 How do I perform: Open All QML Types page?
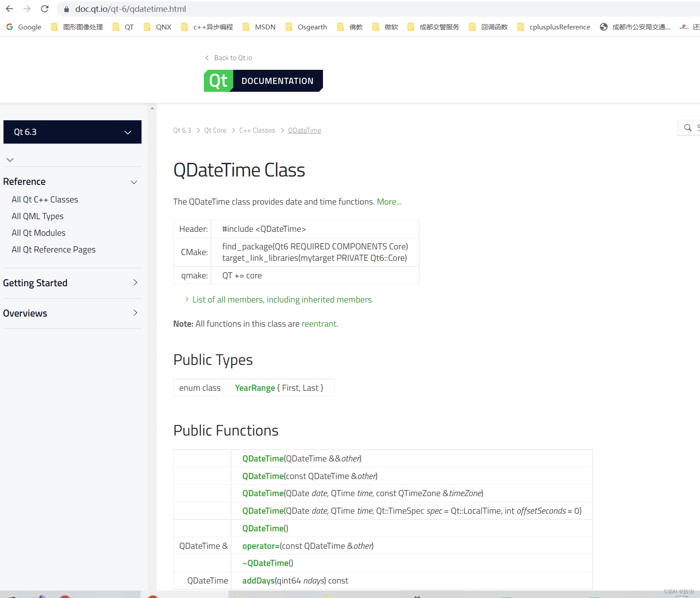click(x=38, y=216)
